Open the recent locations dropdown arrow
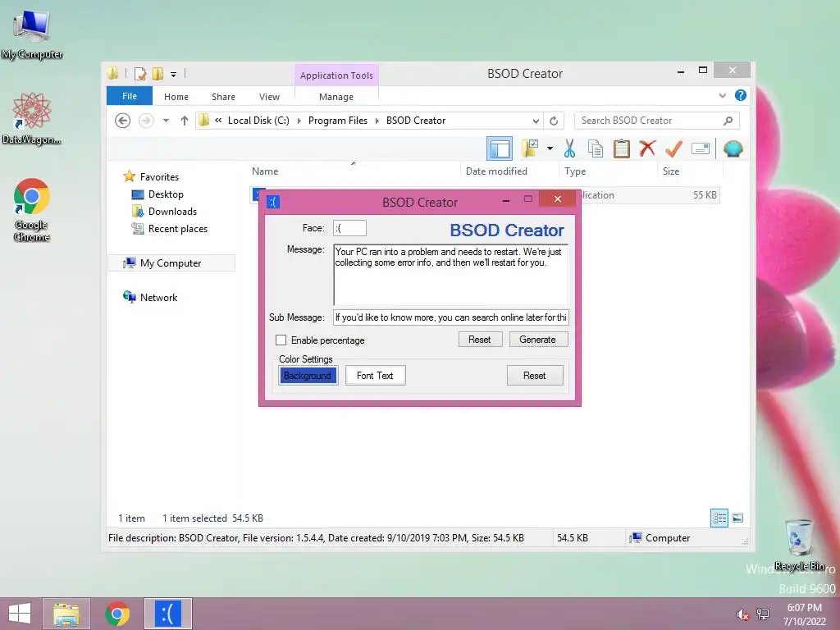840x630 pixels. pos(166,121)
